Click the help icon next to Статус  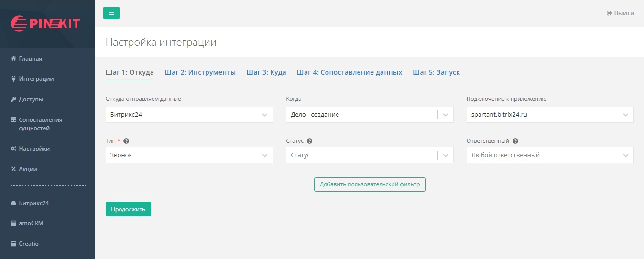(x=310, y=141)
